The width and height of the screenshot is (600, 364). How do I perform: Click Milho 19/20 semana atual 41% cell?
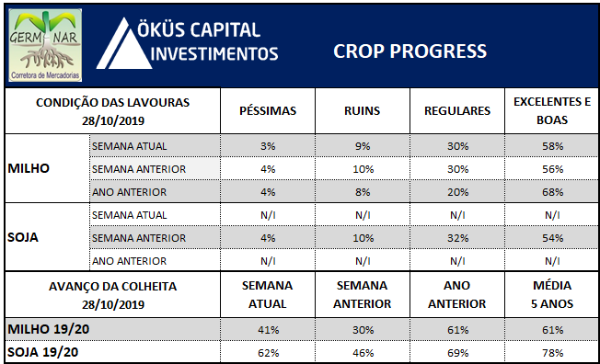point(268,329)
